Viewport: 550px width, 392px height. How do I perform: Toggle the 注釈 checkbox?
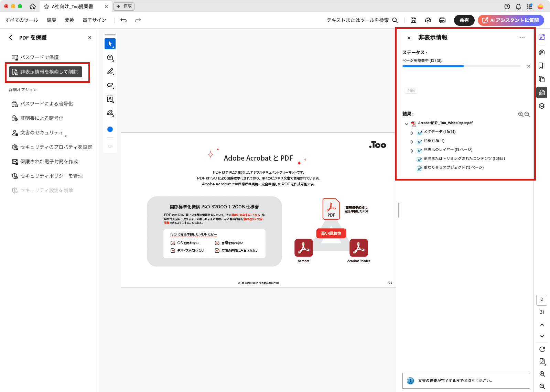click(x=419, y=142)
